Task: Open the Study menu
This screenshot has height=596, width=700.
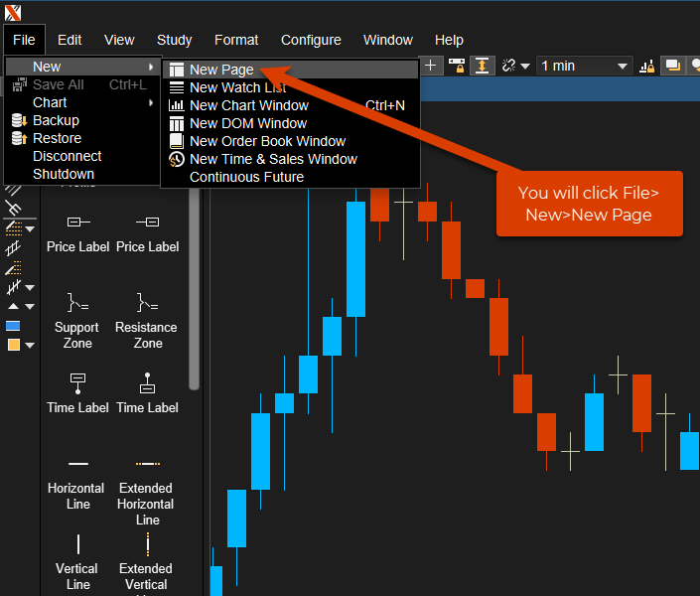Action: coord(175,40)
